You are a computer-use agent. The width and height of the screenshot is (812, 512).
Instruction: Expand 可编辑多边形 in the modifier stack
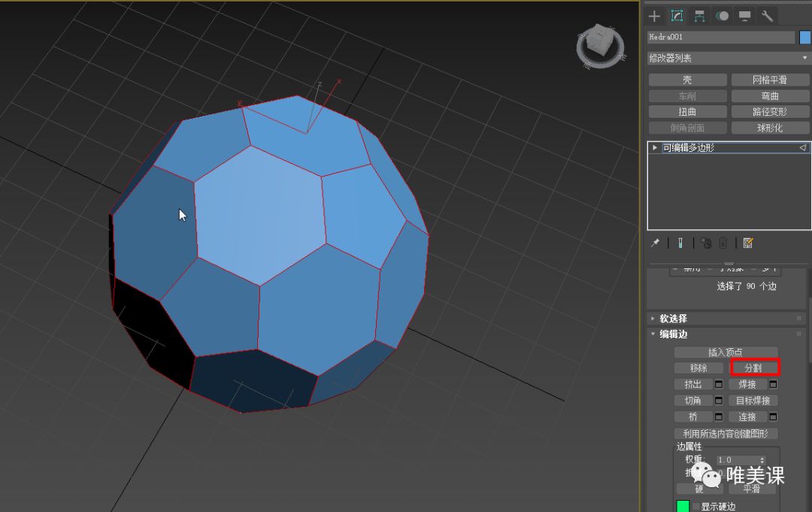pos(655,147)
